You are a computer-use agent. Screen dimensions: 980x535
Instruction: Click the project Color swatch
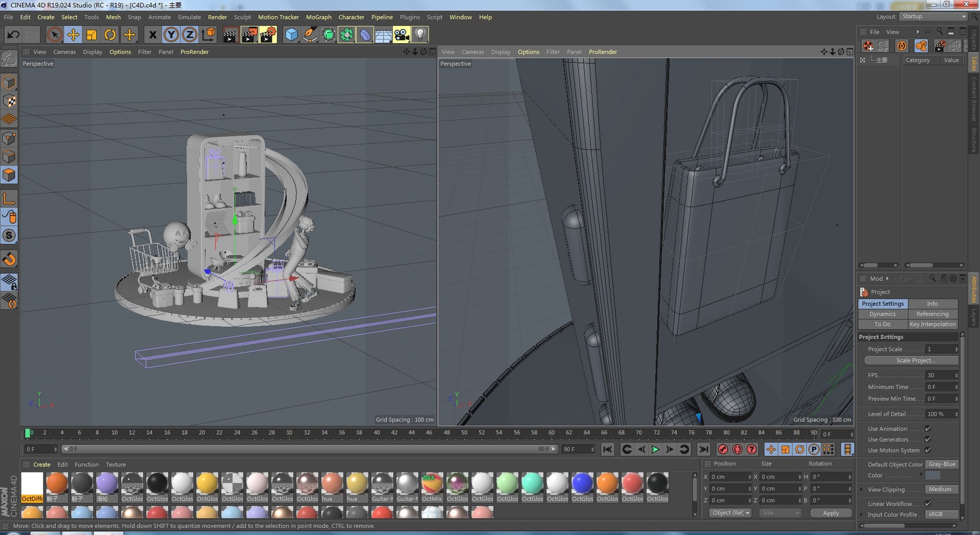[933, 475]
